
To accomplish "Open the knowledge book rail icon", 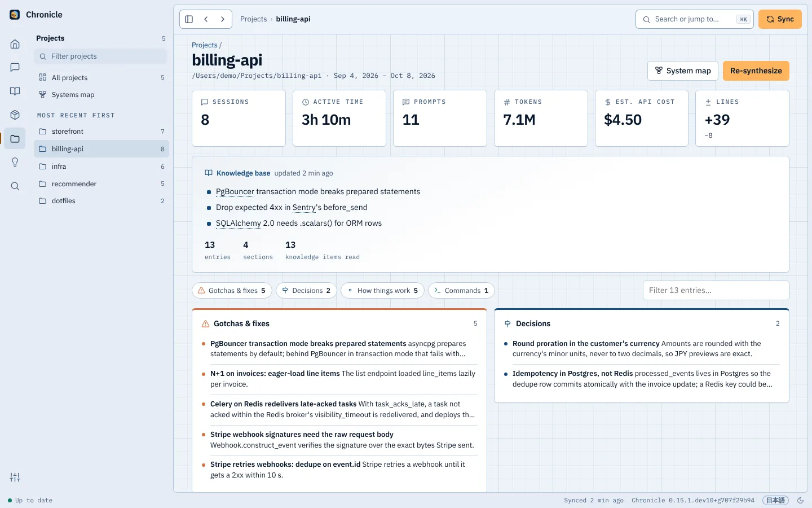I will point(15,91).
